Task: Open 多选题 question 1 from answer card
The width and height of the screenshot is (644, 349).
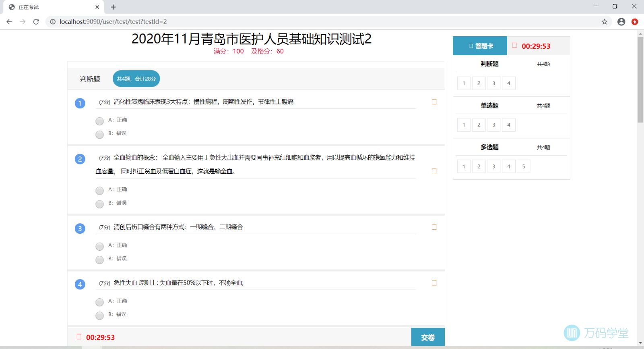Action: pos(464,166)
